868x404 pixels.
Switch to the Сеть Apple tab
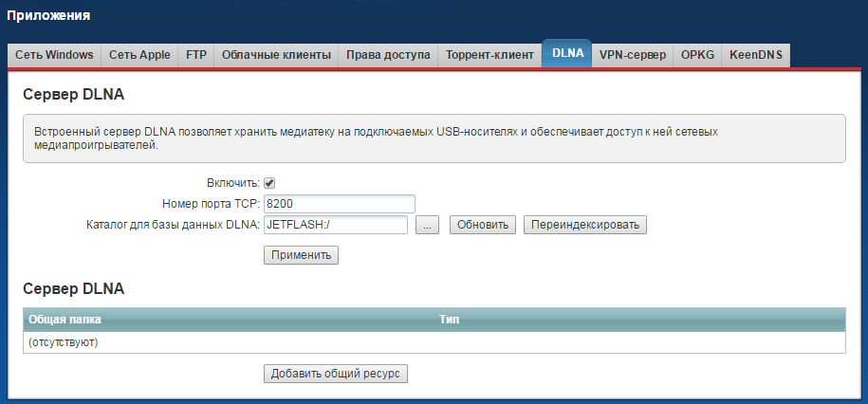point(139,55)
